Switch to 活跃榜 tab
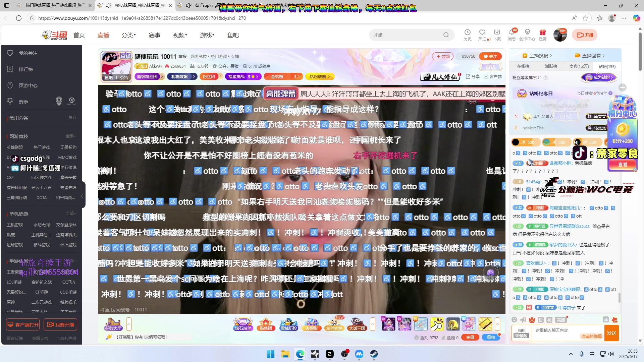This screenshot has width=644, height=362. tap(551, 66)
